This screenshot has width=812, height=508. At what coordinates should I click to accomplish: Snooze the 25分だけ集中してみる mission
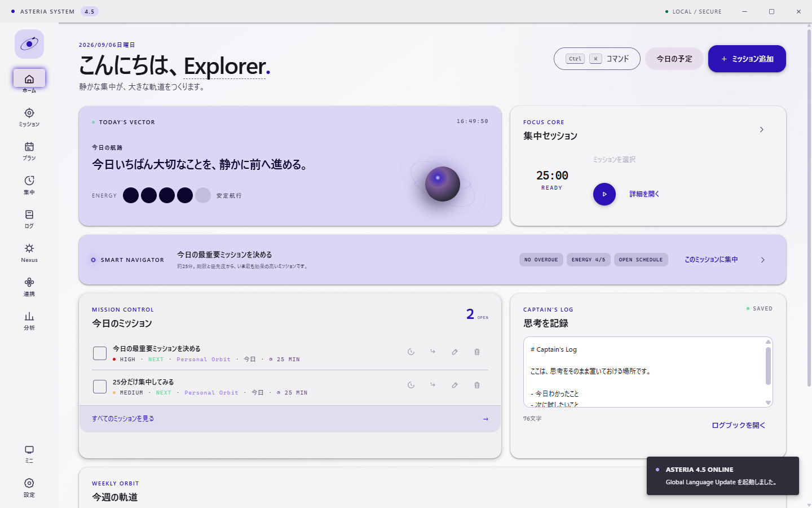[411, 385]
